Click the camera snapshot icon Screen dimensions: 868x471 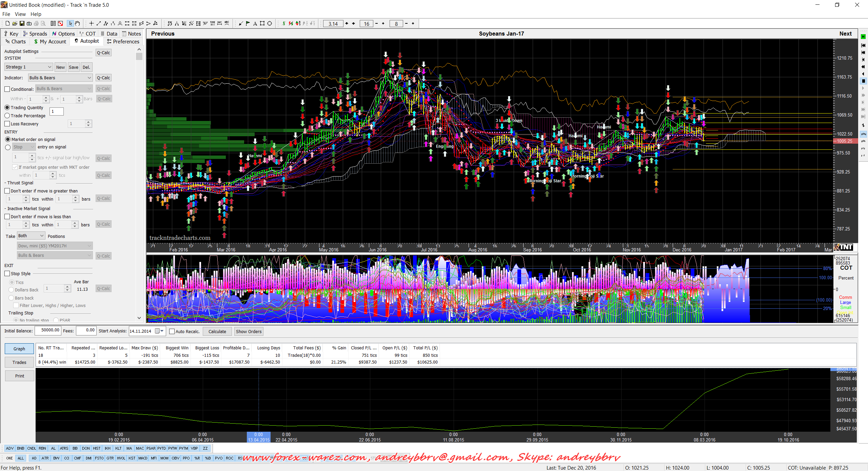29,23
